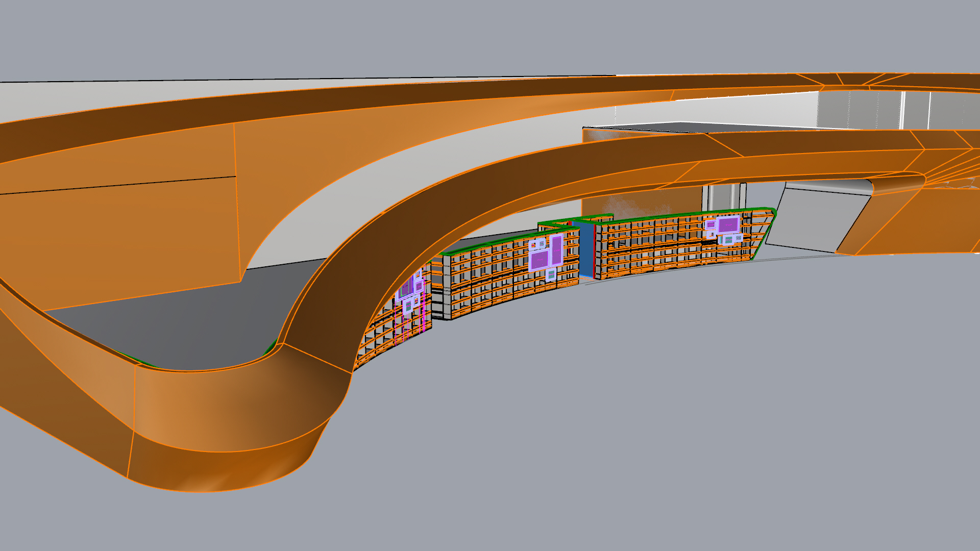Click the small purple frame left of large right frame

point(710,224)
